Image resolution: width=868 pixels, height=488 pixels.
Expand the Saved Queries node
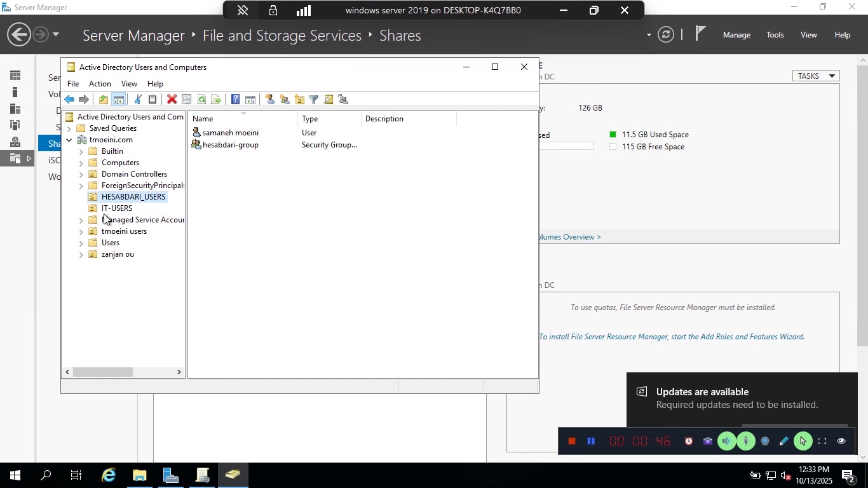pyautogui.click(x=69, y=128)
